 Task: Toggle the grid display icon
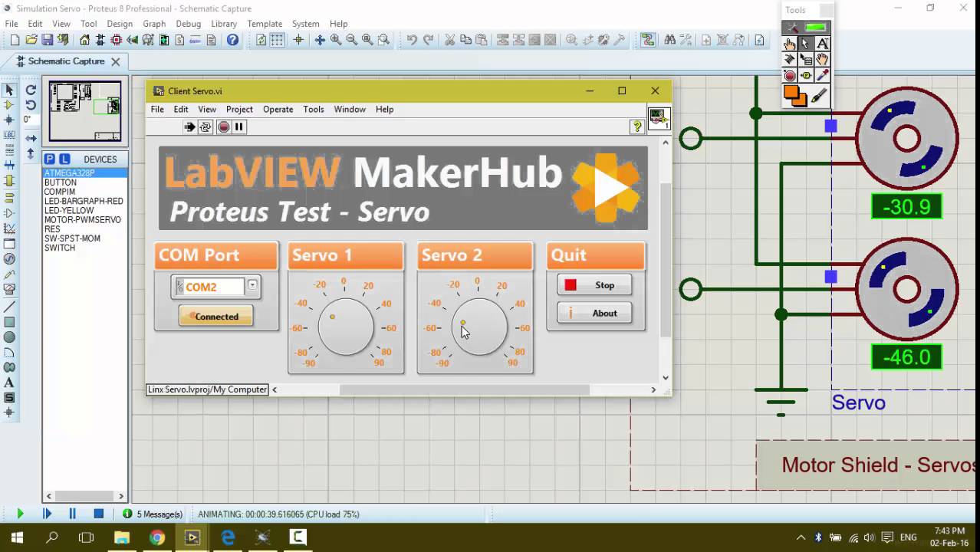pos(277,40)
